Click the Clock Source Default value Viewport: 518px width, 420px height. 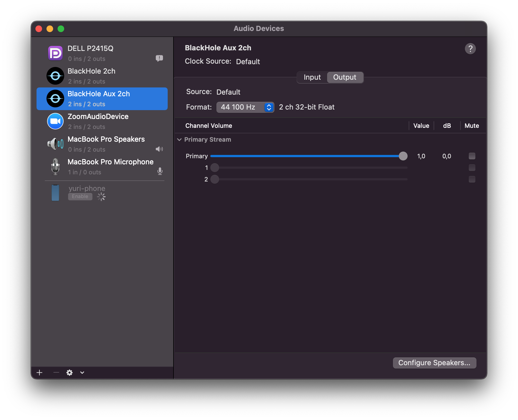point(248,61)
